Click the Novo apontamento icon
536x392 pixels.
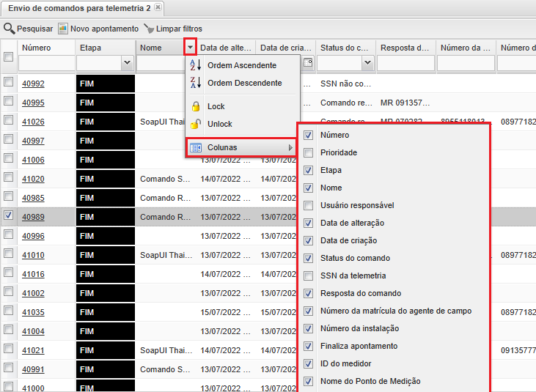[x=63, y=29]
